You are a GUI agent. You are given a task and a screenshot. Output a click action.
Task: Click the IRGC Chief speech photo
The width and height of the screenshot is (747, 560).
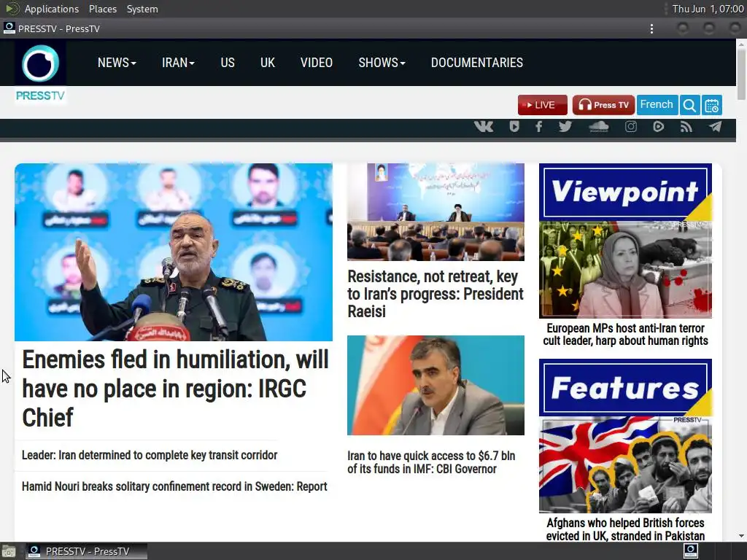click(x=174, y=252)
